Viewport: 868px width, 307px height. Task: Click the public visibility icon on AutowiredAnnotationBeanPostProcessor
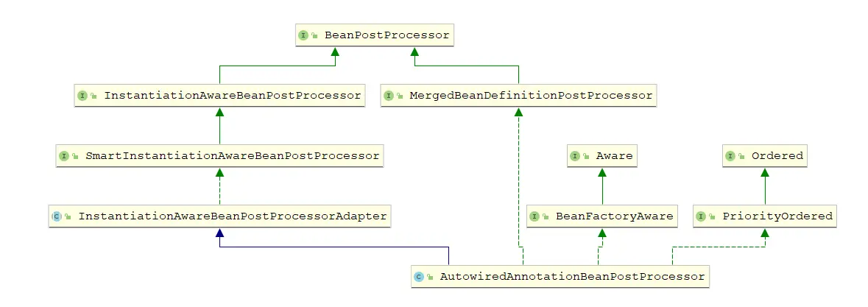click(x=429, y=277)
